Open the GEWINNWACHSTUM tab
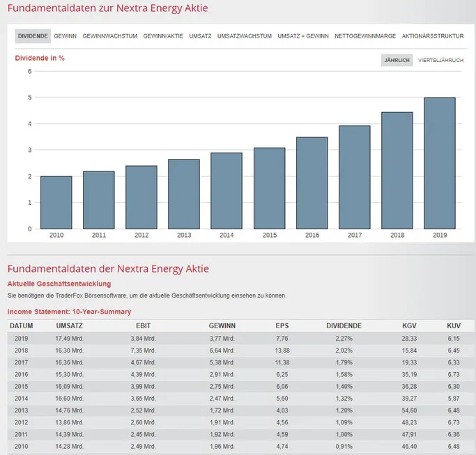476x455 pixels. (x=110, y=36)
